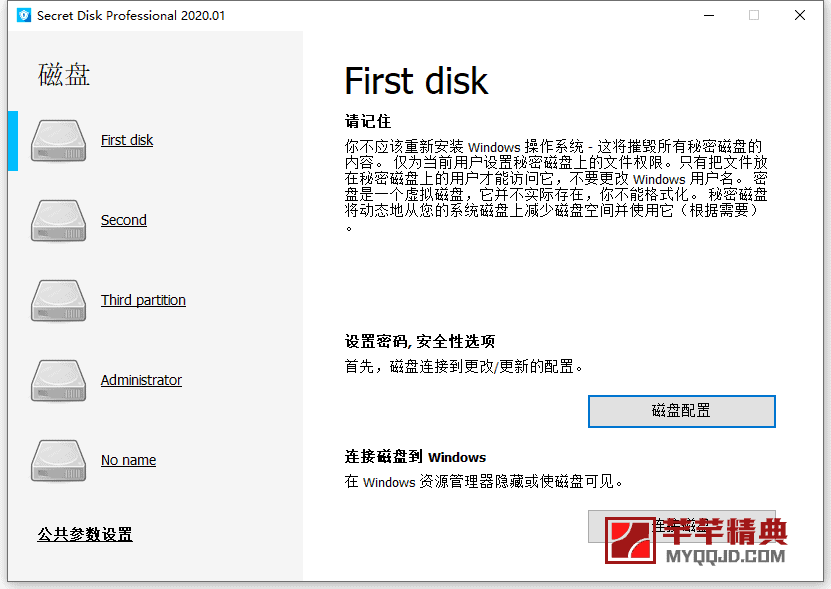Click the No name drive icon

coord(57,460)
